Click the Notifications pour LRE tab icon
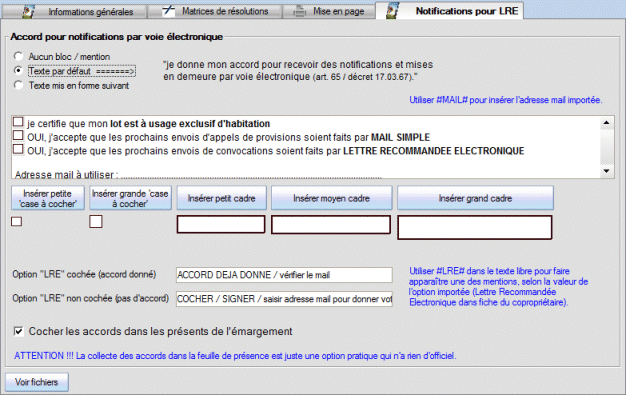Screen dimensions: 626x395 (x=392, y=11)
